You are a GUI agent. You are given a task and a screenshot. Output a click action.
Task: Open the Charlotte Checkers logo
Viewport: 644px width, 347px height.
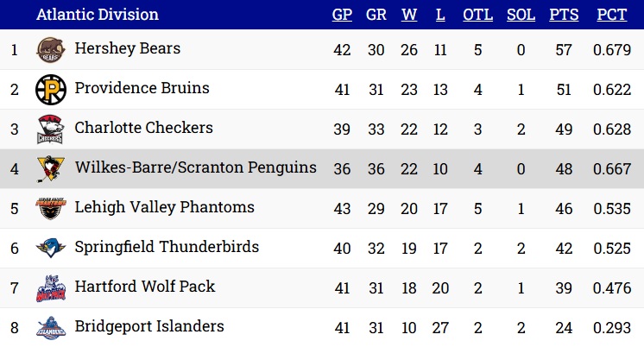51,129
